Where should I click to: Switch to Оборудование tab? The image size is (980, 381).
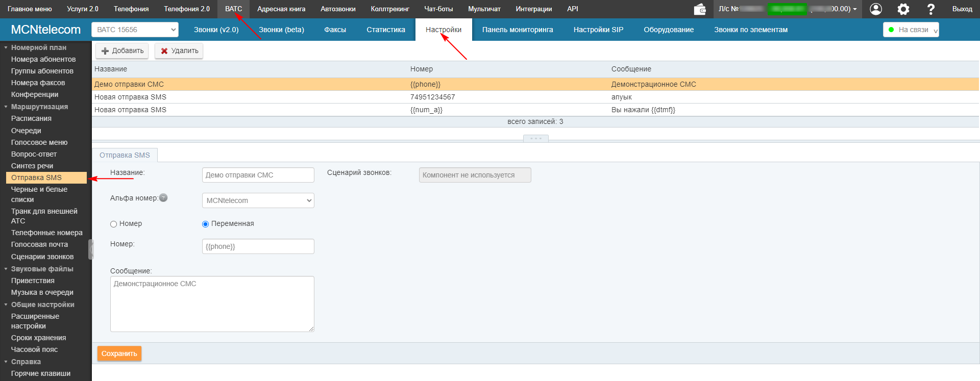(669, 30)
